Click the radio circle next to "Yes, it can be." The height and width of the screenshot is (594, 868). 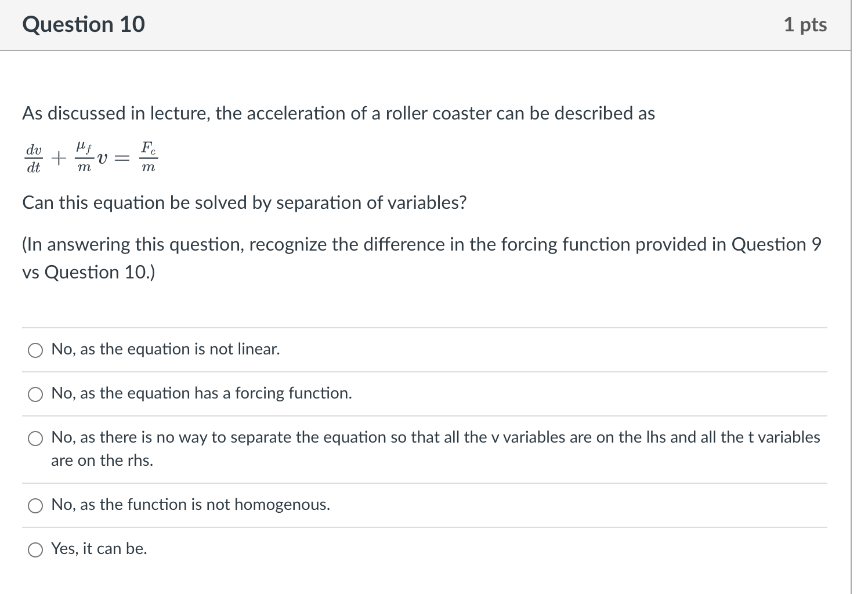tap(35, 549)
